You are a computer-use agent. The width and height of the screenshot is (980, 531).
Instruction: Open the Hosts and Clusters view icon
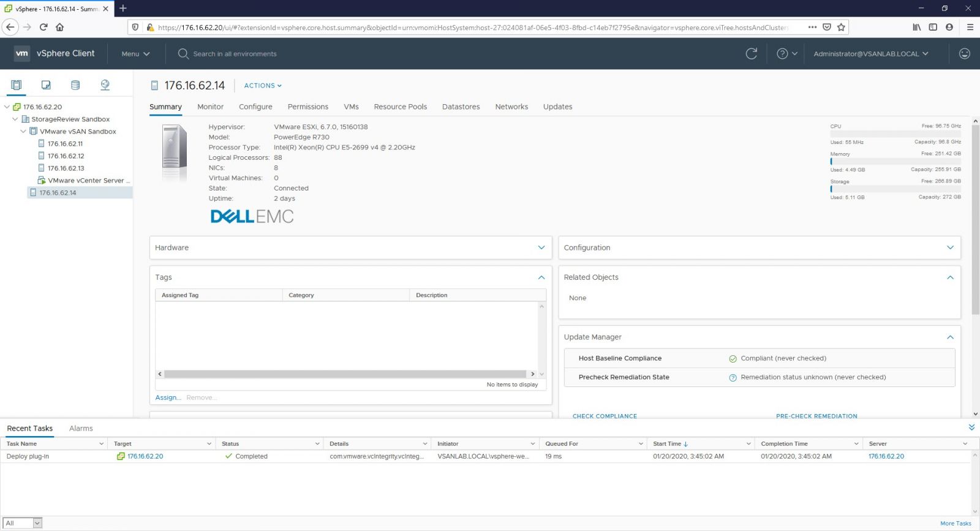[x=17, y=85]
